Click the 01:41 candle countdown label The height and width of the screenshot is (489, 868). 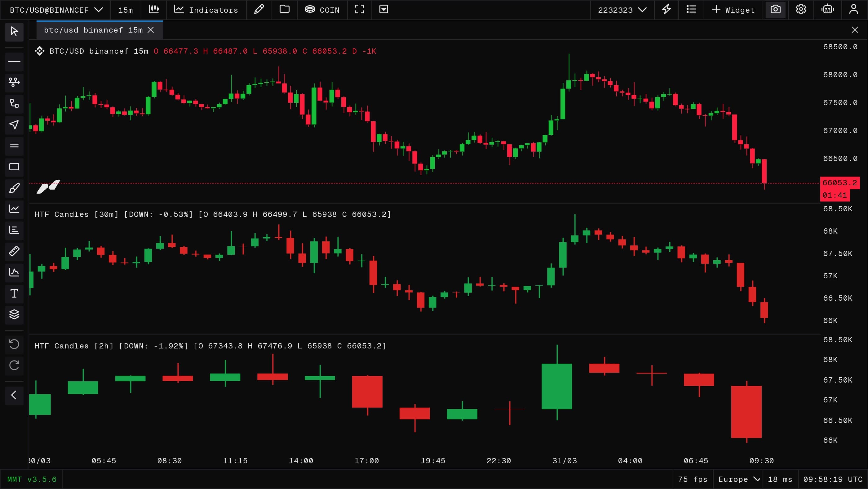(835, 195)
